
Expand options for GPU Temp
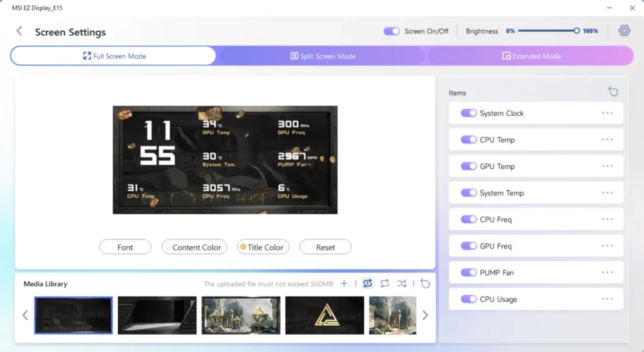[607, 166]
